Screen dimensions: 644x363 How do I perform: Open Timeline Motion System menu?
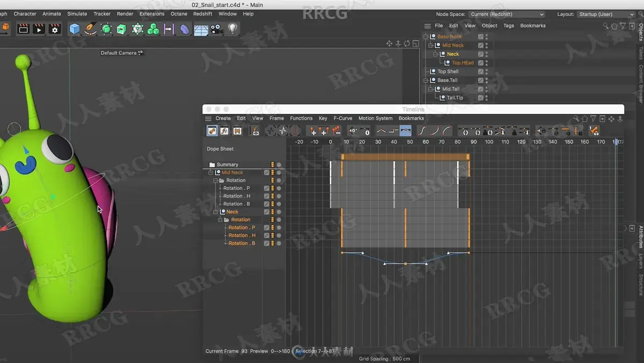pos(375,118)
